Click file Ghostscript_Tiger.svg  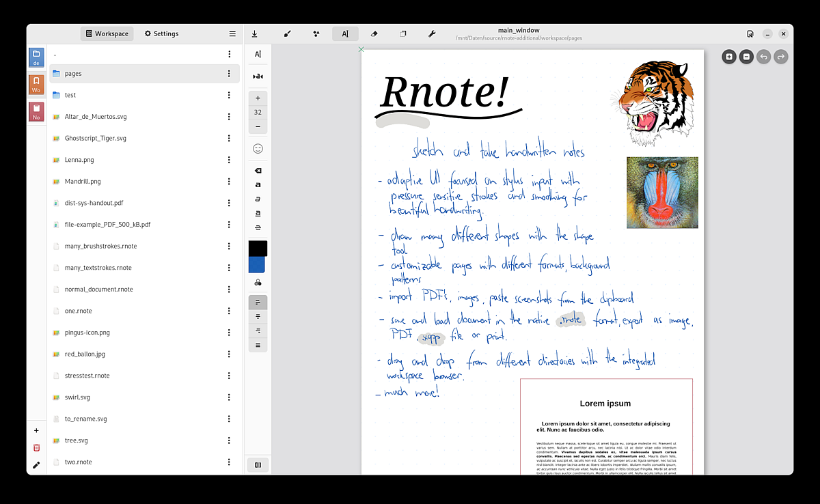pyautogui.click(x=144, y=139)
